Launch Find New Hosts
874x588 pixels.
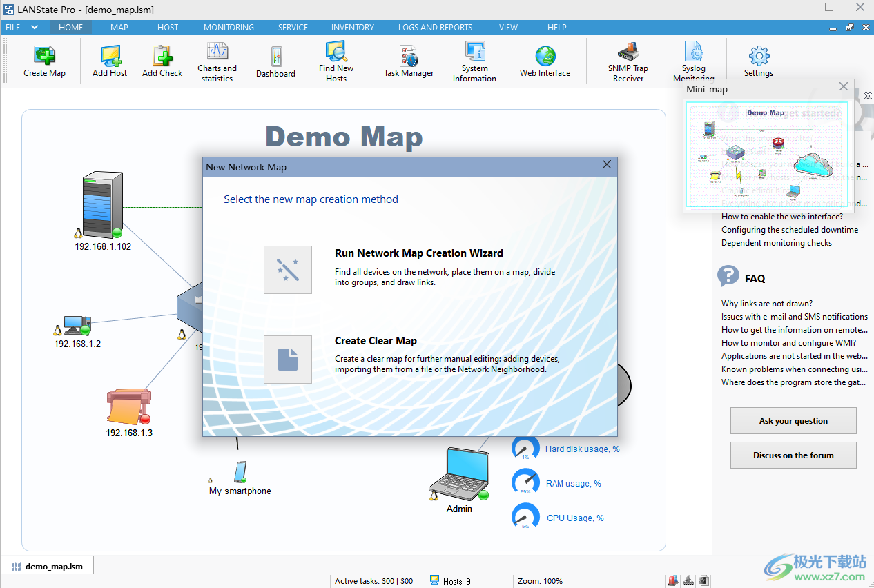pyautogui.click(x=336, y=61)
